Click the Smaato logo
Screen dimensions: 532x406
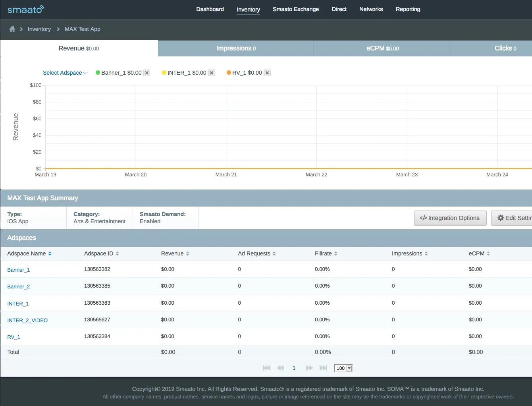[x=25, y=9]
